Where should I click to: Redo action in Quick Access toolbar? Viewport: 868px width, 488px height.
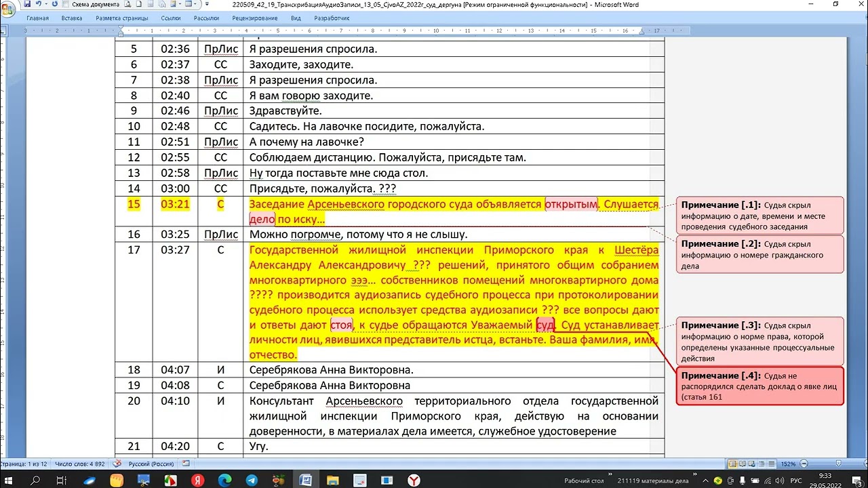[x=55, y=4]
